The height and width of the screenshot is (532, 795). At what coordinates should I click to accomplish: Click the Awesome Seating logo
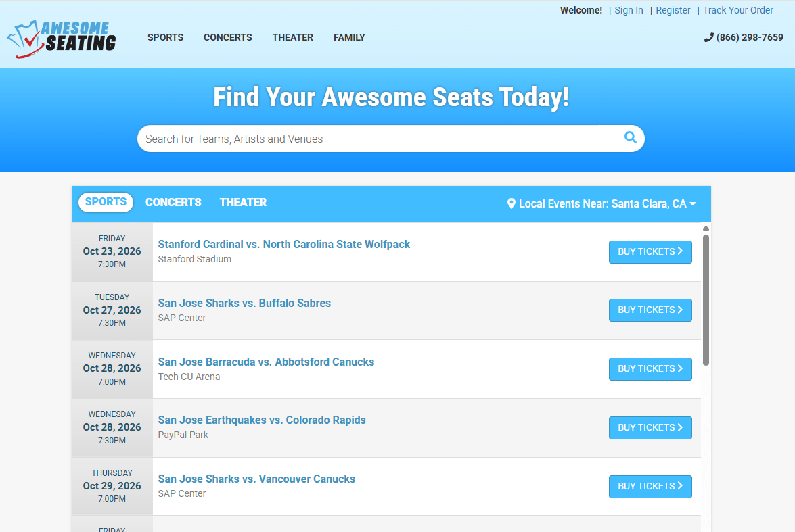(x=62, y=39)
